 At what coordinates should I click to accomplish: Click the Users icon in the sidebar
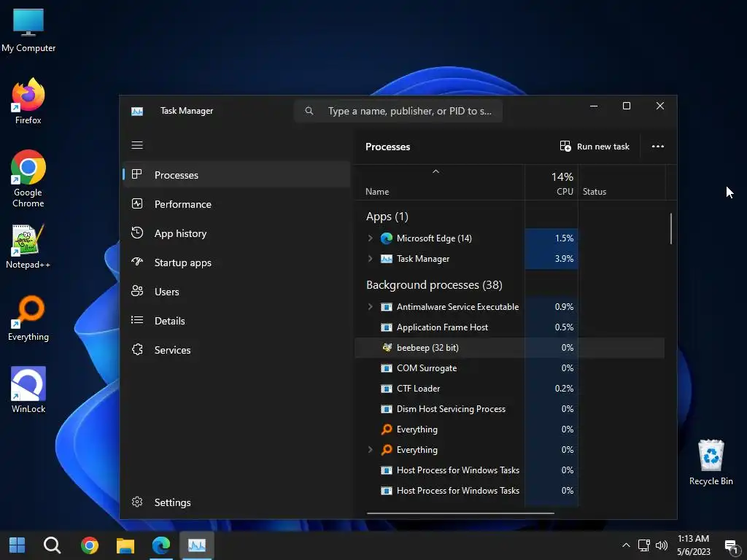point(136,291)
